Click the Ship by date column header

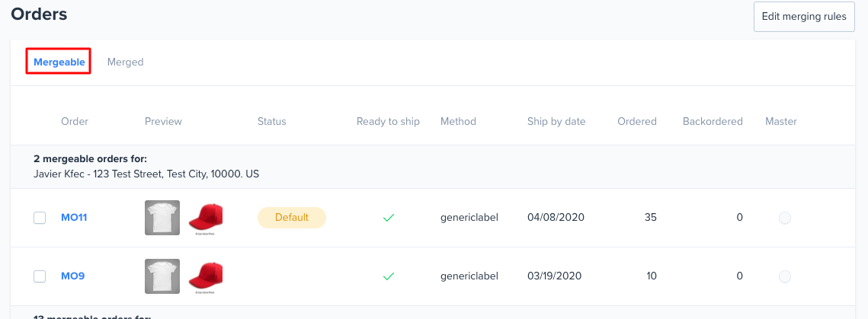556,121
